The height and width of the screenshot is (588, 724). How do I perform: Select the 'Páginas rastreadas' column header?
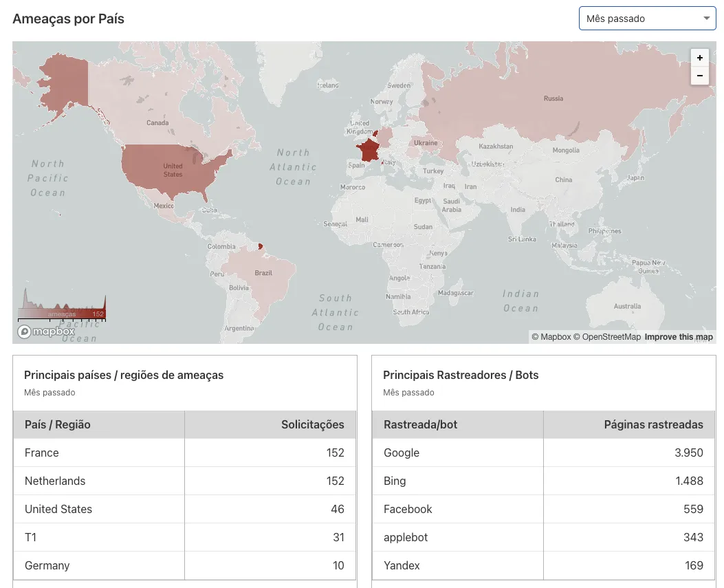coord(629,424)
